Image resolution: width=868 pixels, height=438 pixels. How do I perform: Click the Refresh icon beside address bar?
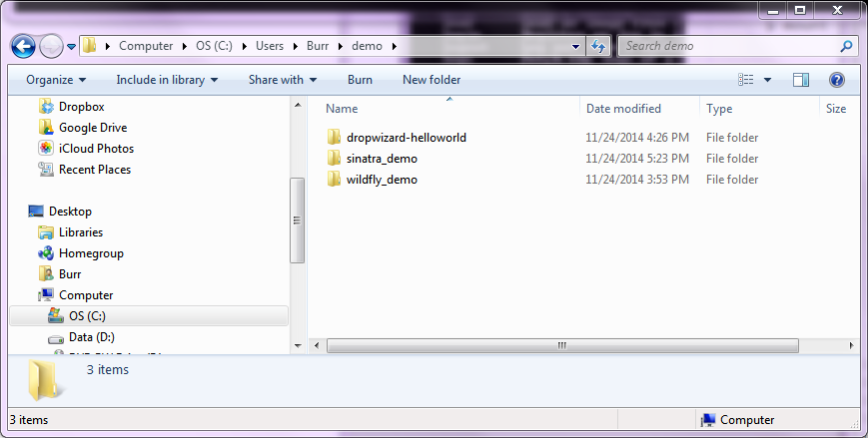pyautogui.click(x=598, y=46)
